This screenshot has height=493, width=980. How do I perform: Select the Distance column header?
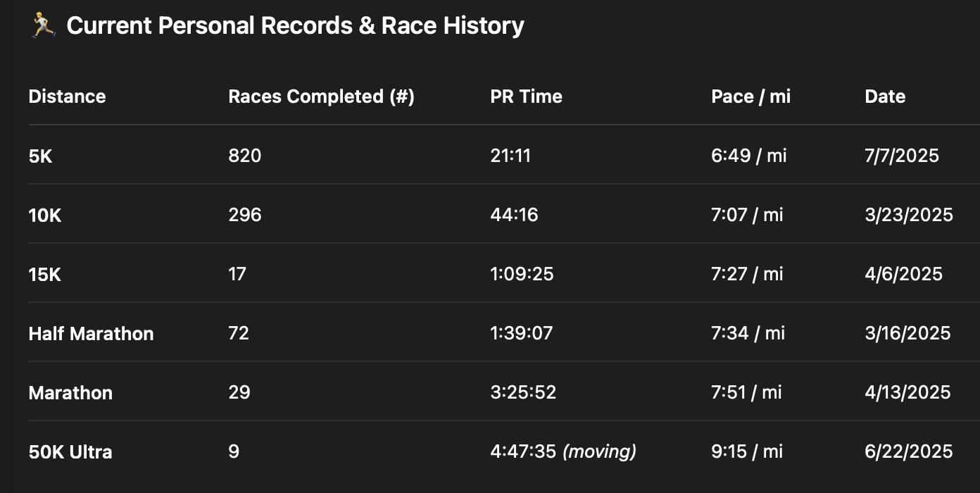pyautogui.click(x=67, y=96)
